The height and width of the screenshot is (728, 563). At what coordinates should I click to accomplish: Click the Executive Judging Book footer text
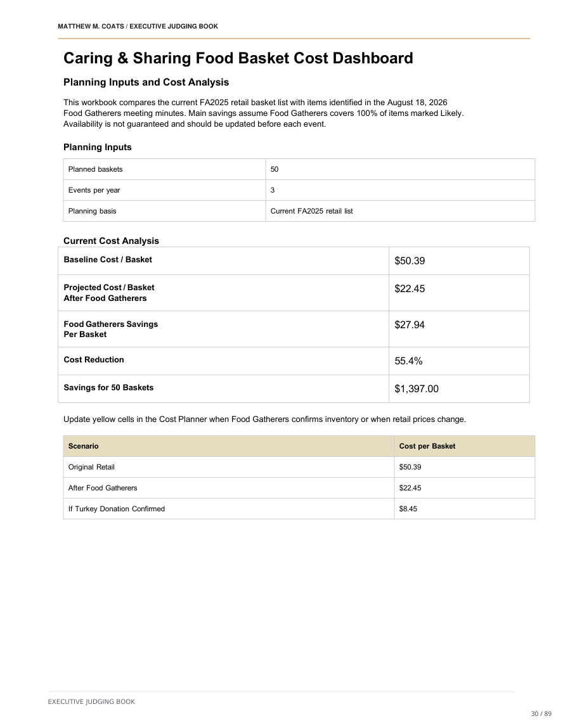91,701
